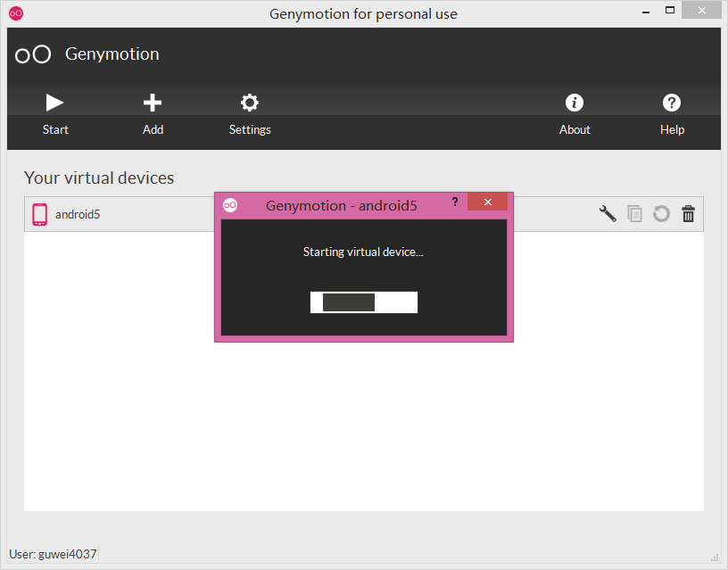728x570 pixels.
Task: Open the Settings gear icon
Action: click(249, 103)
